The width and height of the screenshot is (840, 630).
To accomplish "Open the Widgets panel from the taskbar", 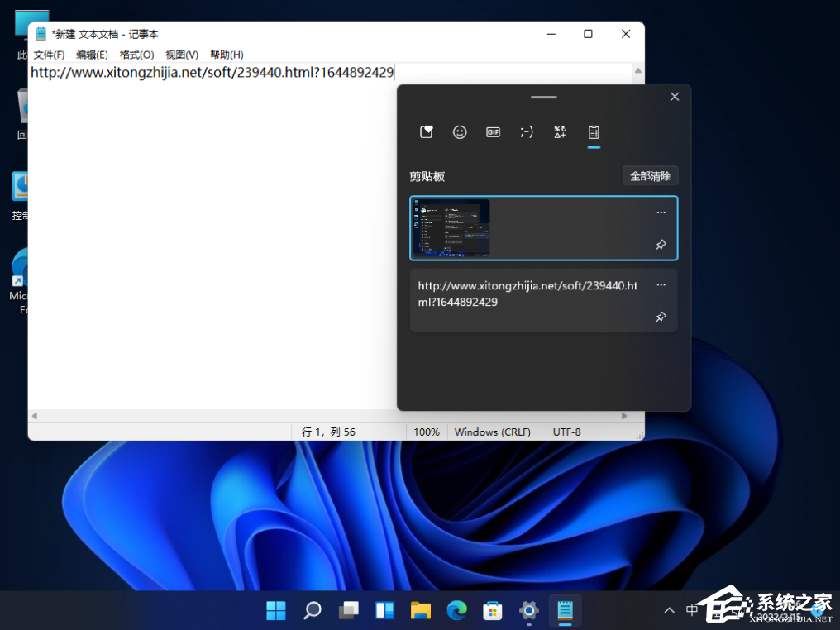I will coord(384,609).
